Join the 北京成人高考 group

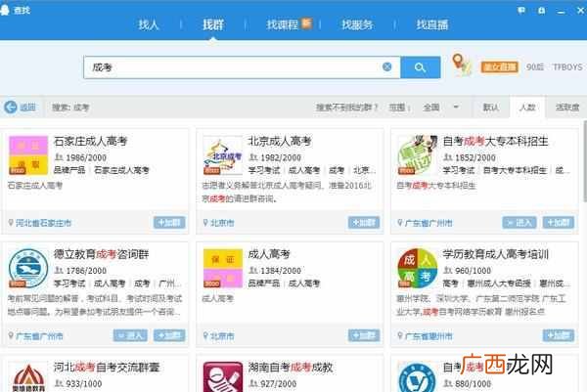point(364,223)
